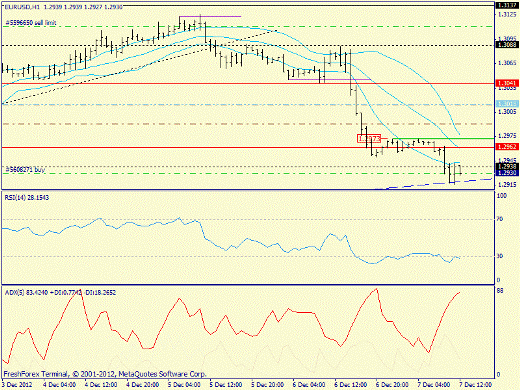Click the dark blue 1.2930 price tag
This screenshot has height=390, width=520.
click(x=506, y=173)
